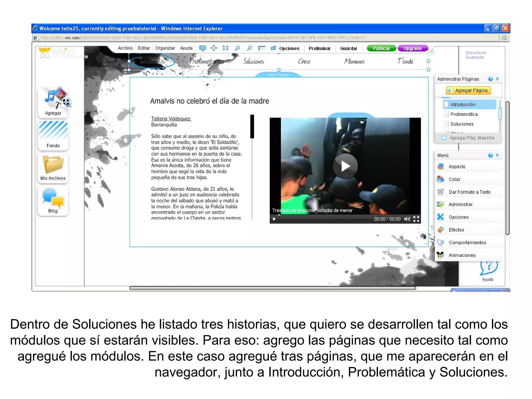Select the Mamones site menu tab
Image resolution: width=532 pixels, height=399 pixels.
354,61
